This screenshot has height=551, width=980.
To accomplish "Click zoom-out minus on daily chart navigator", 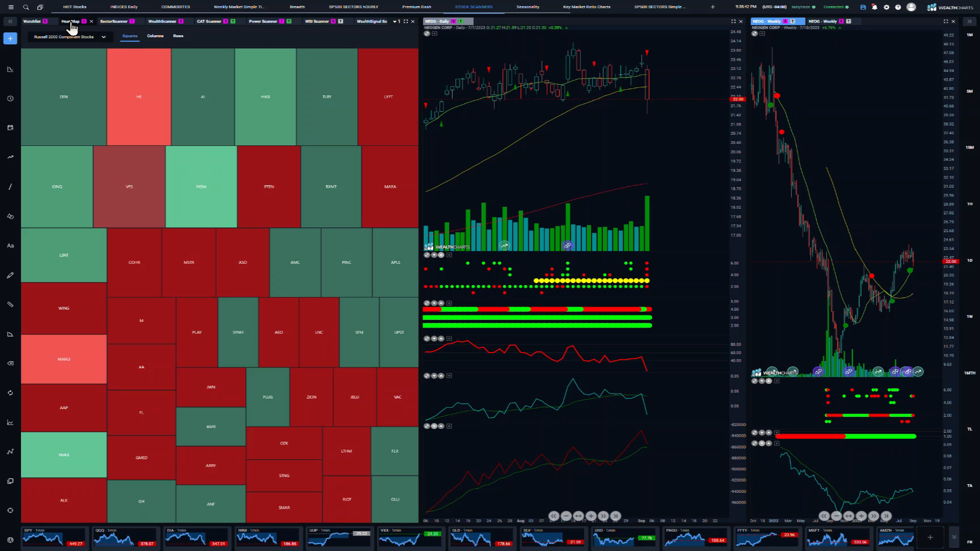I will click(x=566, y=516).
